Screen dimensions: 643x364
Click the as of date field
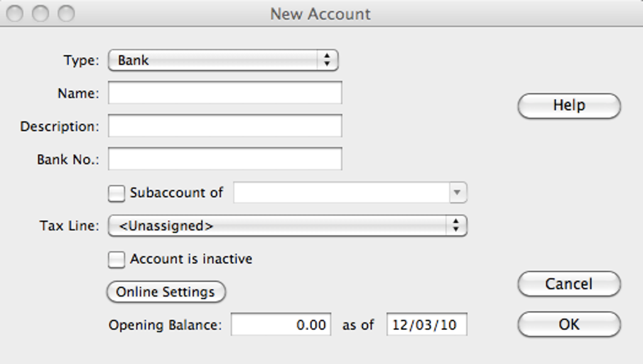(427, 324)
